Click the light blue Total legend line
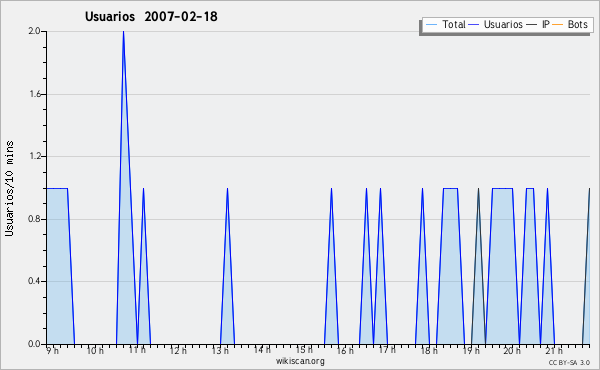This screenshot has height=370, width=600. tap(431, 25)
